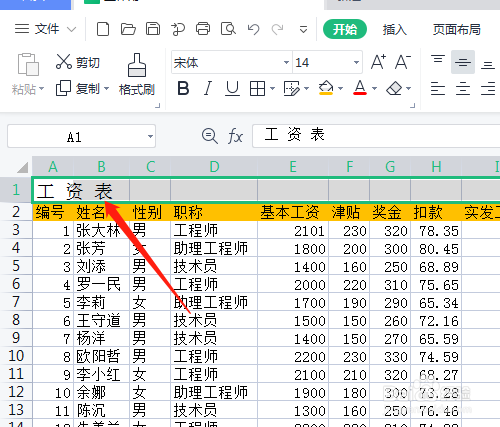Click the Fill color bucket icon
This screenshot has height=427, width=500.
tap(326, 88)
